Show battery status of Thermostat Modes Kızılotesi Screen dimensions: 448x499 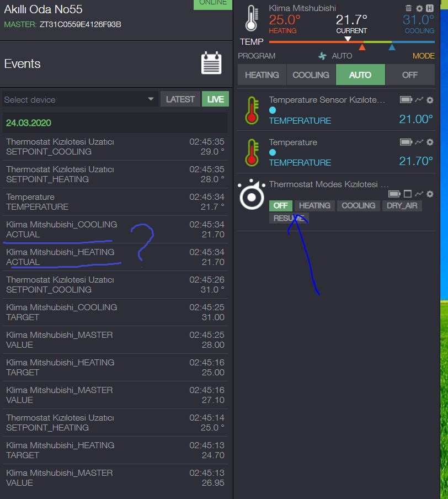pos(394,194)
